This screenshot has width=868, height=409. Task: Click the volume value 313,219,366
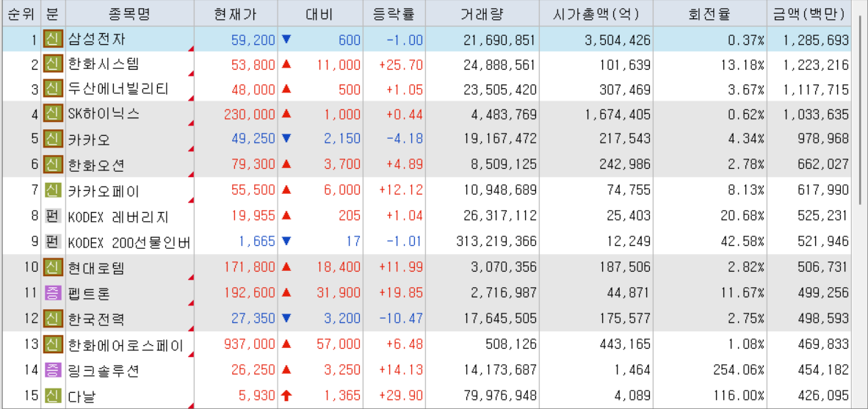[497, 242]
